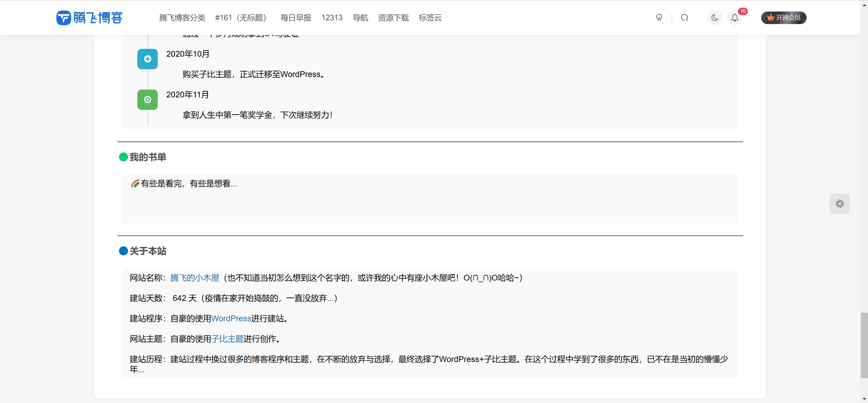Image resolution: width=868 pixels, height=403 pixels.
Task: Toggle dark mode with the moon icon
Action: [x=714, y=18]
